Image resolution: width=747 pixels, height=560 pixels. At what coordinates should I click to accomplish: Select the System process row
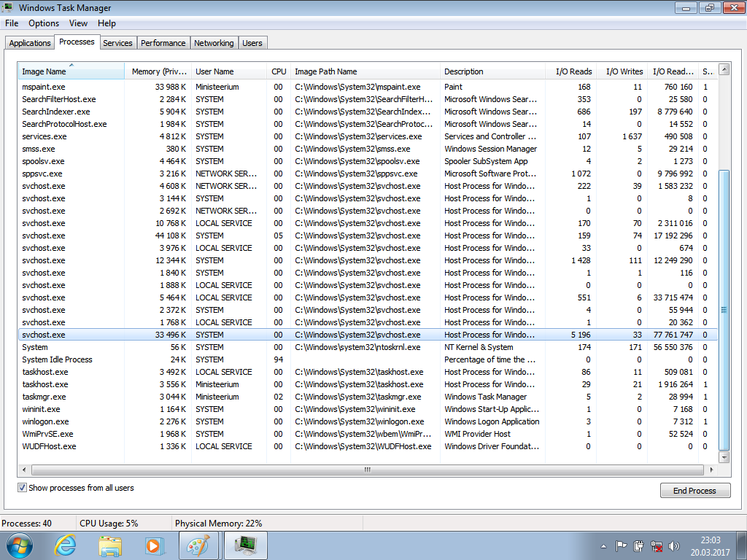(x=368, y=347)
